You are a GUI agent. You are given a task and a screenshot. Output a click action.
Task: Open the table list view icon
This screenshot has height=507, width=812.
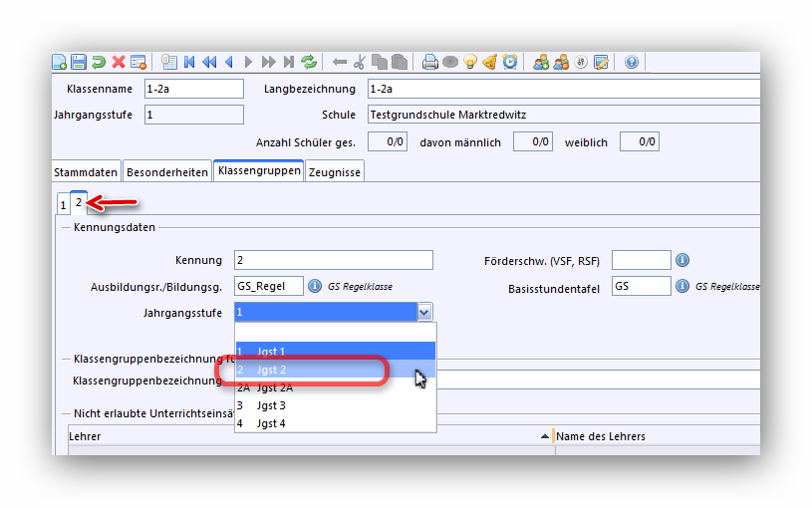coord(168,62)
